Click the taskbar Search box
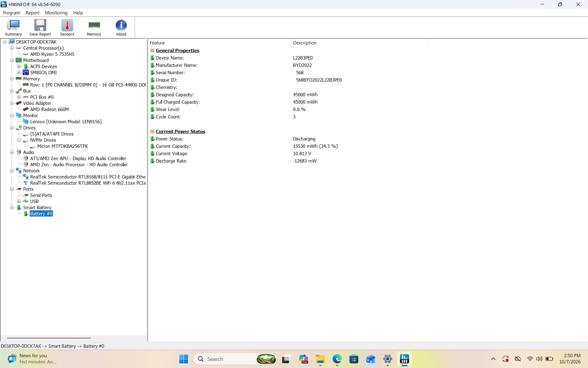Screen dimensions: 588x368 coord(235,359)
